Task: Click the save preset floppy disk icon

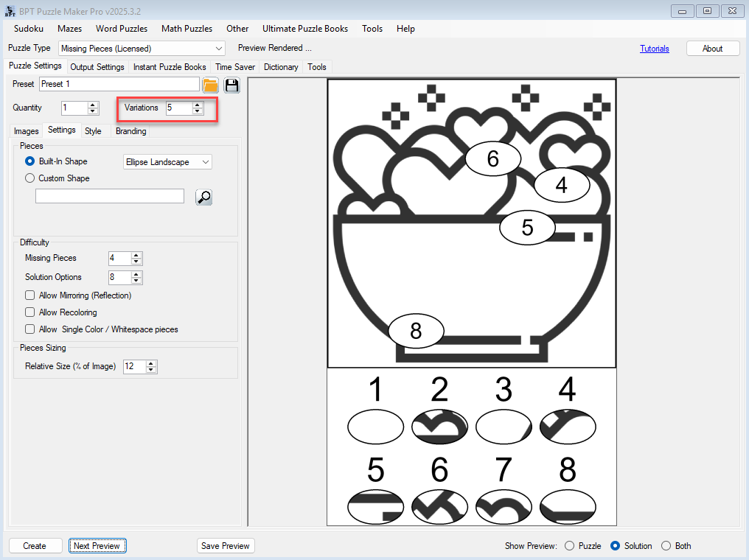Action: tap(231, 85)
